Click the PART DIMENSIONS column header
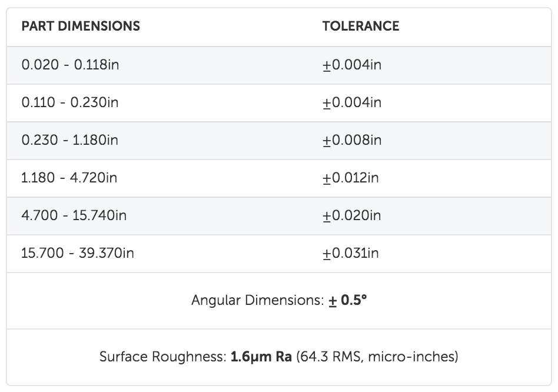Image resolution: width=558 pixels, height=392 pixels. (x=81, y=26)
